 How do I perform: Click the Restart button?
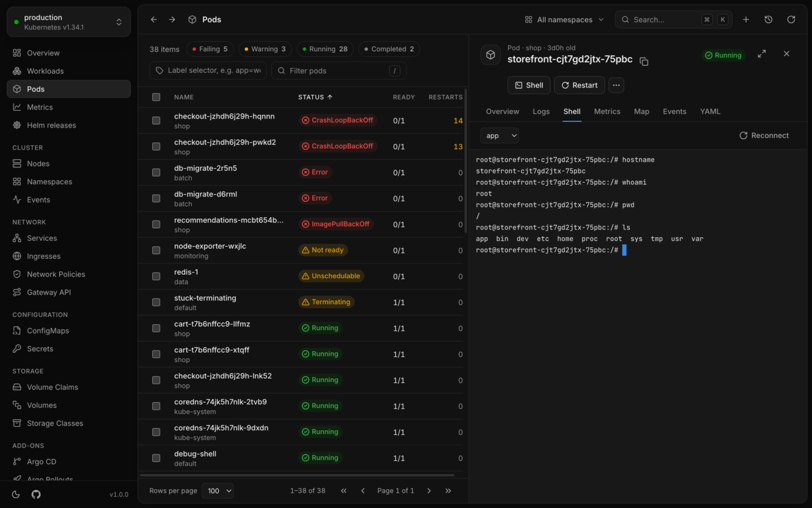coord(580,85)
